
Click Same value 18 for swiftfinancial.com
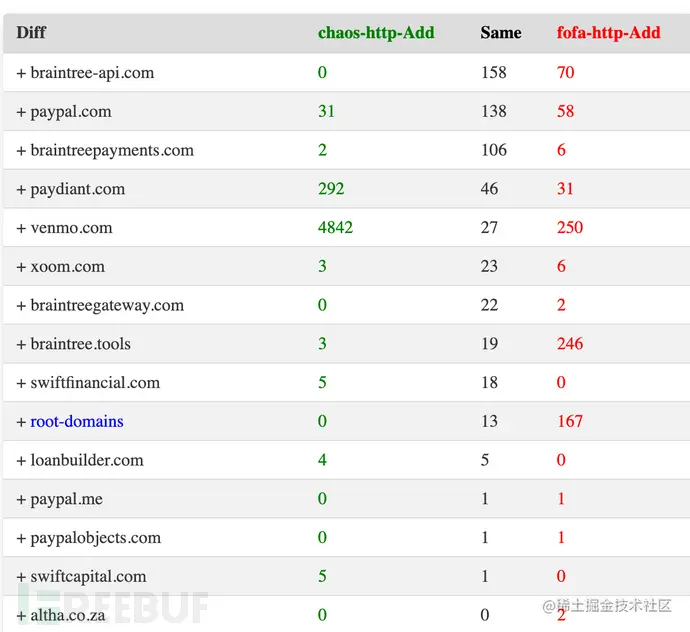click(489, 382)
